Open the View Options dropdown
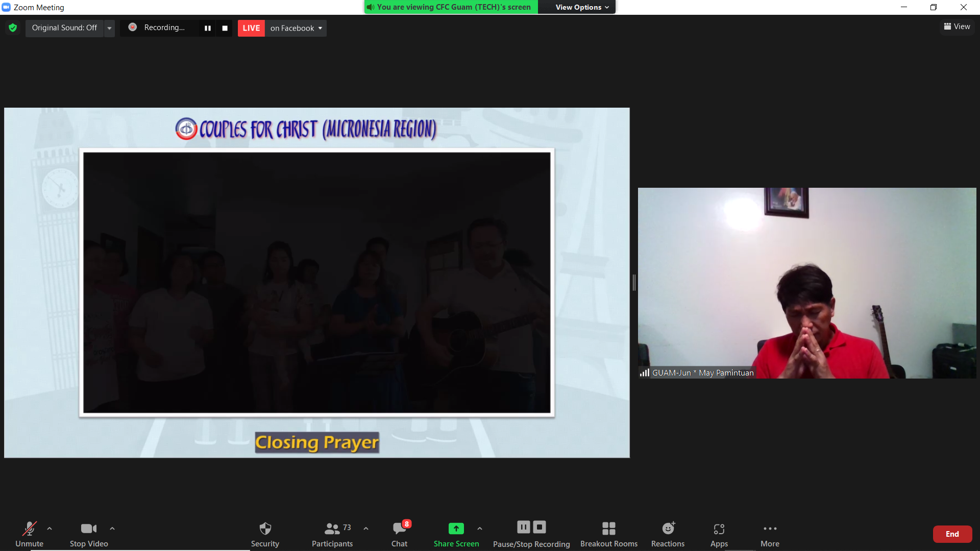The height and width of the screenshot is (551, 980). click(582, 7)
